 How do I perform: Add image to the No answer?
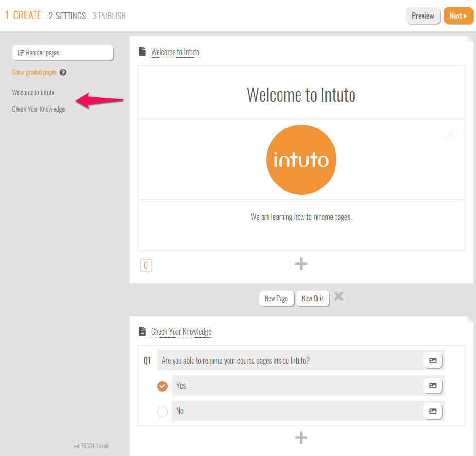click(432, 411)
